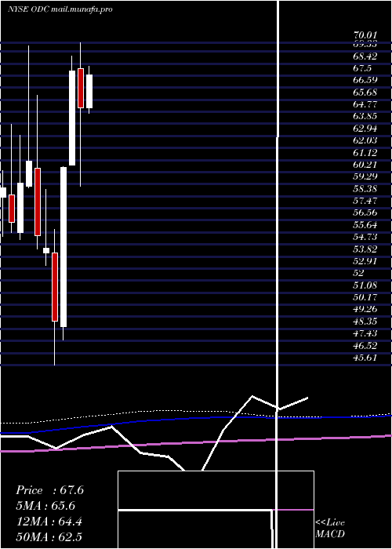The height and width of the screenshot is (549, 392).
Task: Click the 58.38 price axis label
Action: [365, 189]
